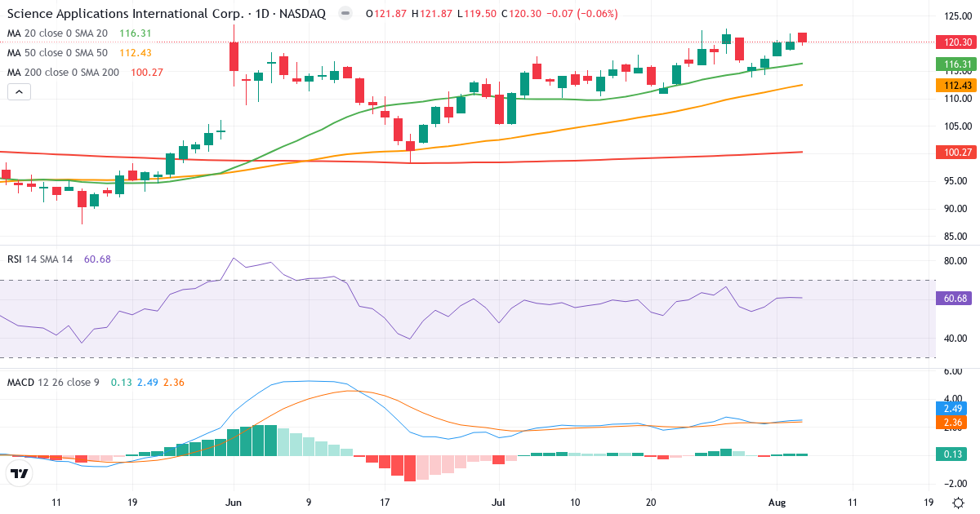Open chart settings gear icon
This screenshot has width=980, height=514.
tap(957, 502)
